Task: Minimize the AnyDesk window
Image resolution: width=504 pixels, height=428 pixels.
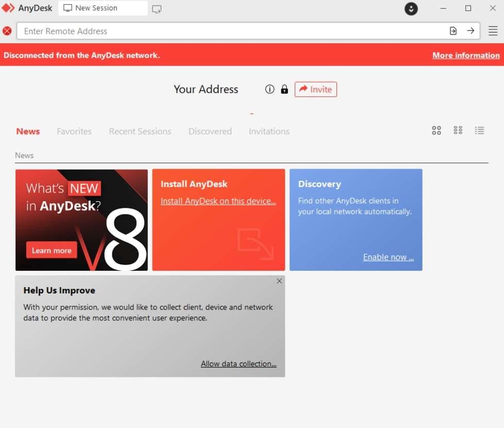Action: click(x=443, y=8)
